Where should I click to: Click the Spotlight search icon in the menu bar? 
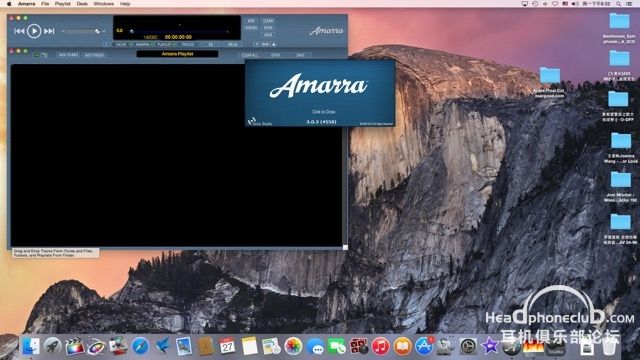619,4
